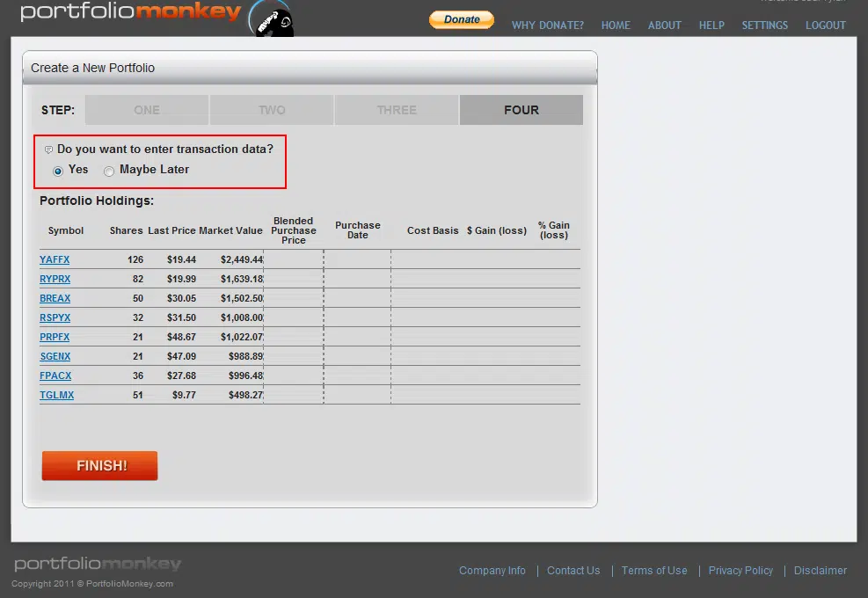Select the Yes radio button
This screenshot has width=868, height=598.
click(58, 171)
